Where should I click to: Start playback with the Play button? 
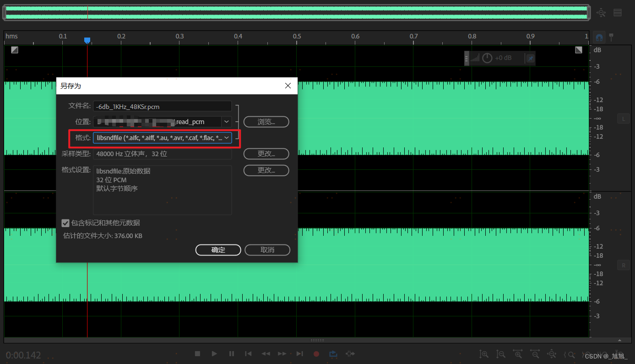(x=214, y=353)
